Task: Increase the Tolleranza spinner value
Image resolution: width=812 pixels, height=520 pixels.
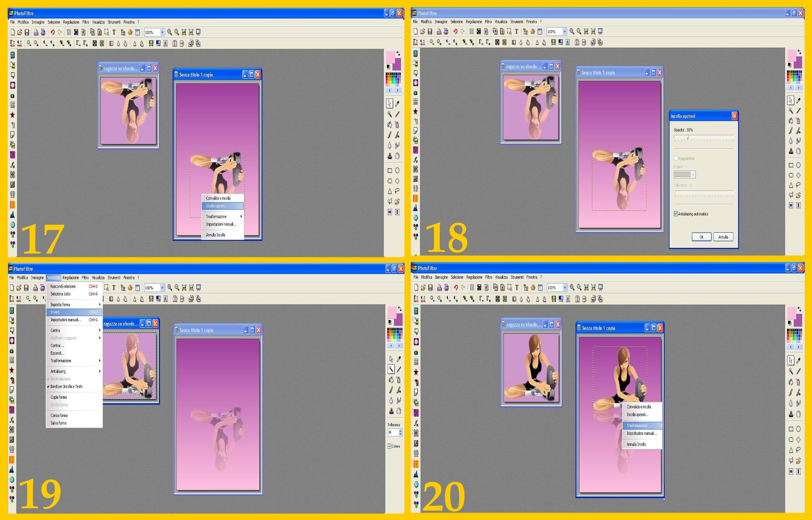Action: click(401, 431)
